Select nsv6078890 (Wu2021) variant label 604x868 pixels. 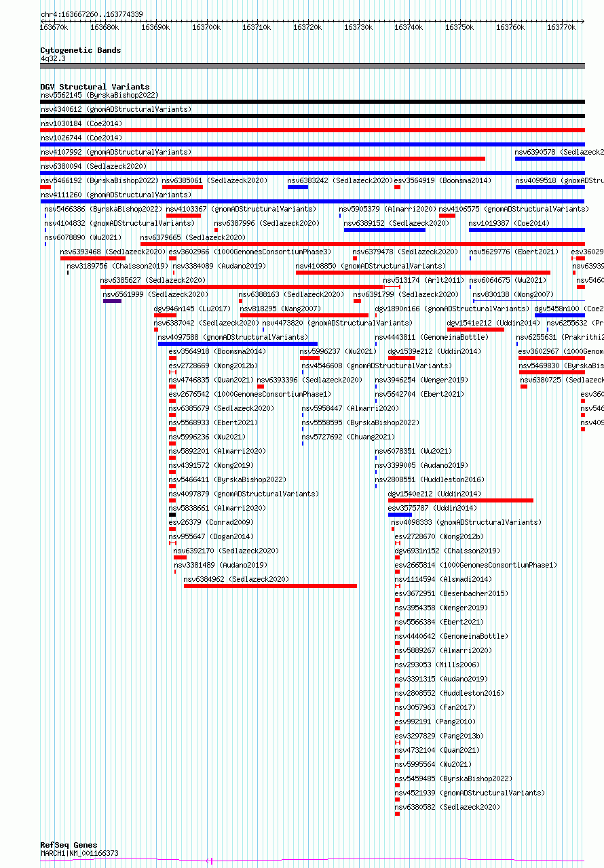83,237
